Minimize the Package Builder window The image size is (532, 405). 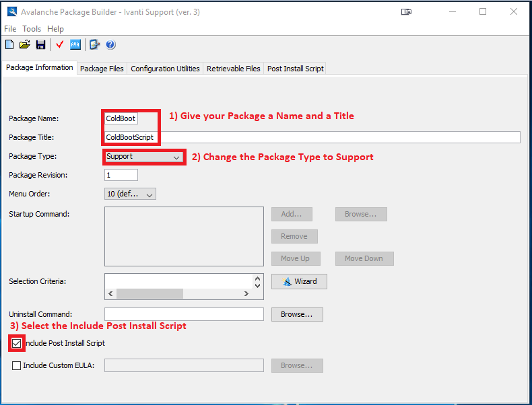(x=453, y=12)
